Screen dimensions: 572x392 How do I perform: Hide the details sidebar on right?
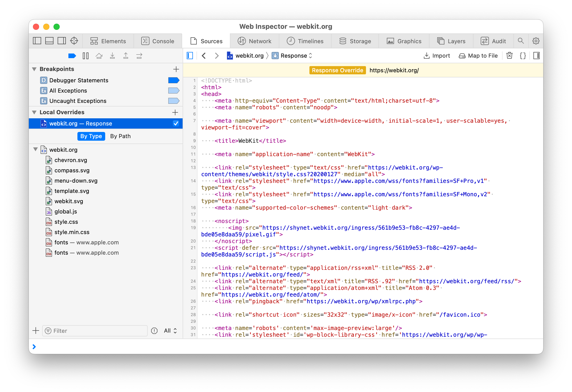click(537, 56)
